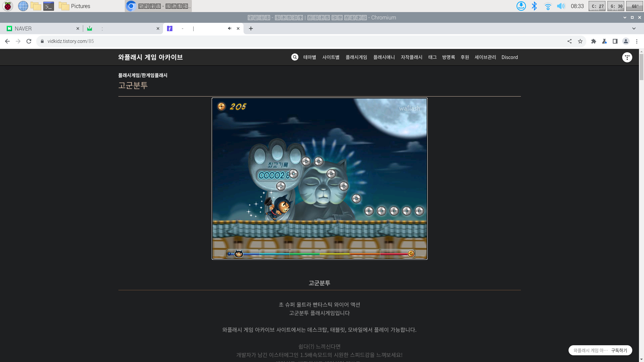
Task: Click the game's stage progress bar
Action: point(320,254)
